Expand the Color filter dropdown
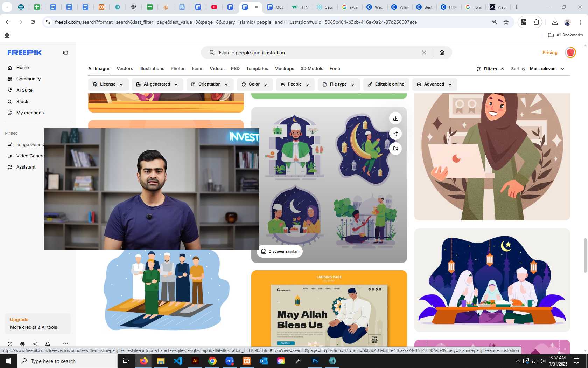588x368 pixels. coord(255,84)
